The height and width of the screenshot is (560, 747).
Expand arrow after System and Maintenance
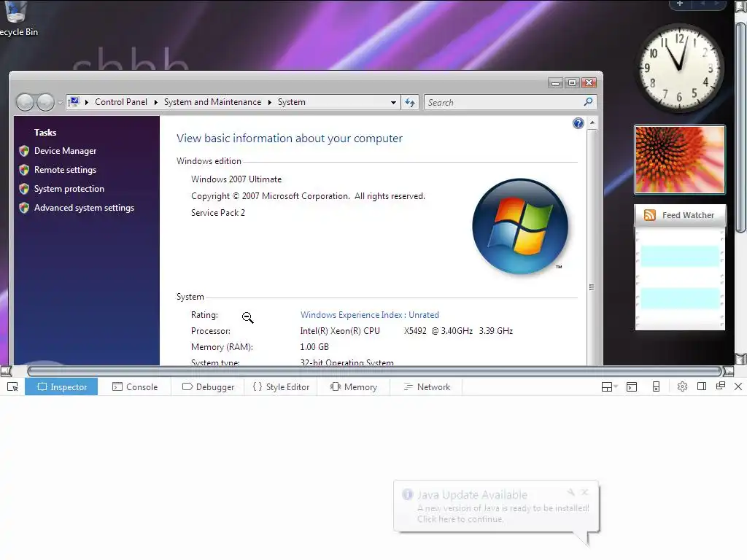click(x=270, y=102)
